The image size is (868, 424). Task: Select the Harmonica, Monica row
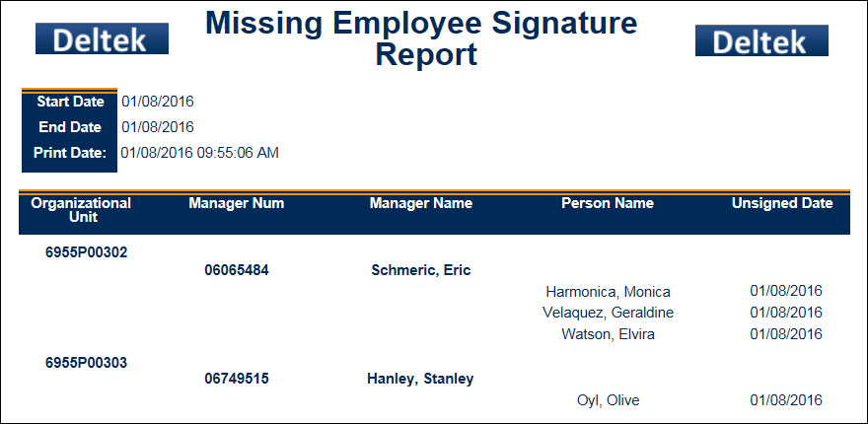click(608, 291)
